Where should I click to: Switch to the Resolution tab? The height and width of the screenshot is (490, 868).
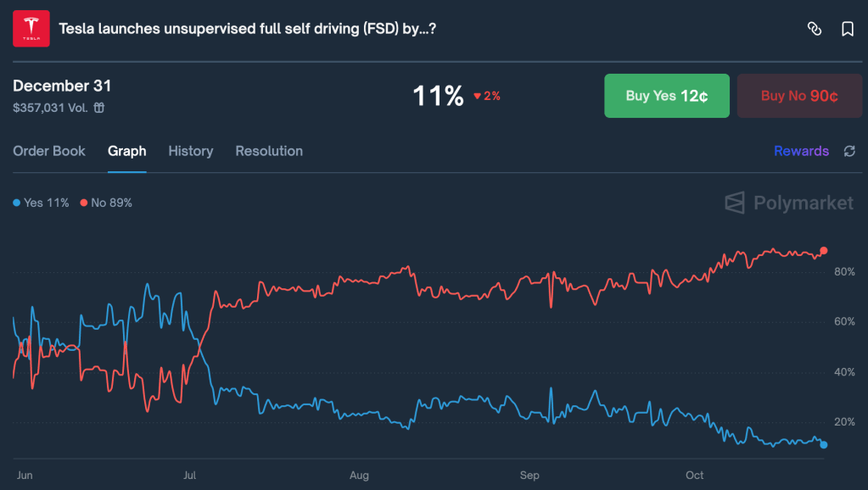tap(269, 151)
